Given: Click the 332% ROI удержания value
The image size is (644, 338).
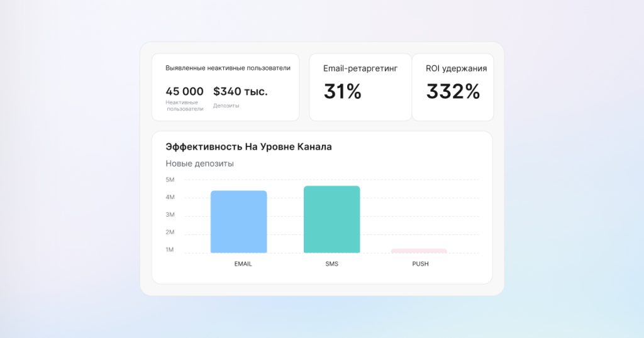Looking at the screenshot, I should click(x=453, y=92).
